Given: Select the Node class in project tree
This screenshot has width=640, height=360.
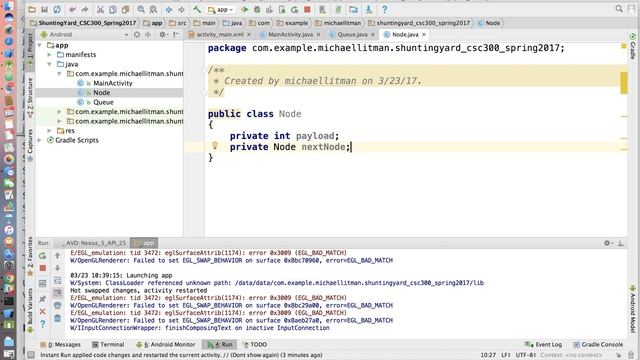Looking at the screenshot, I should [101, 93].
